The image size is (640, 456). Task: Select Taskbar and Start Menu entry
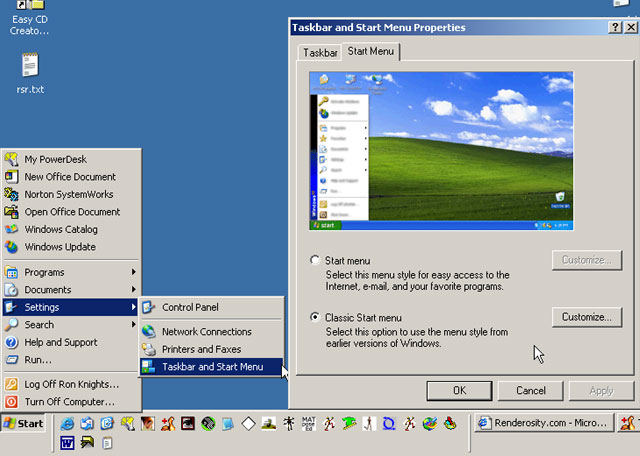click(211, 367)
